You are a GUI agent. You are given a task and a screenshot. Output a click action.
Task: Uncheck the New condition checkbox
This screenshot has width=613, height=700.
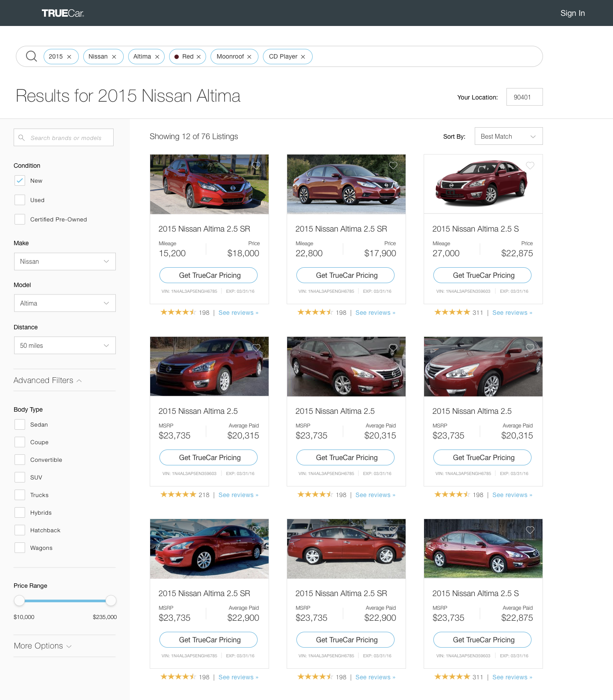click(x=20, y=181)
